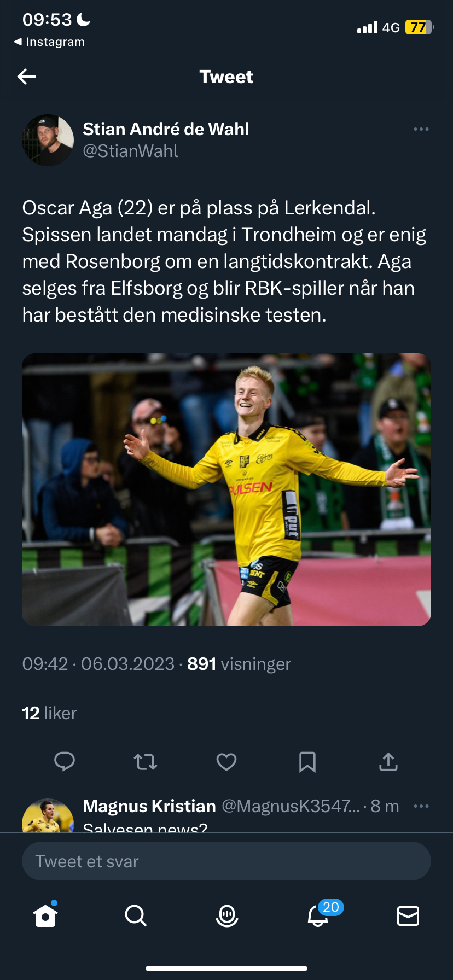Tap the back arrow beside Tweet title
The image size is (453, 980).
click(x=27, y=77)
